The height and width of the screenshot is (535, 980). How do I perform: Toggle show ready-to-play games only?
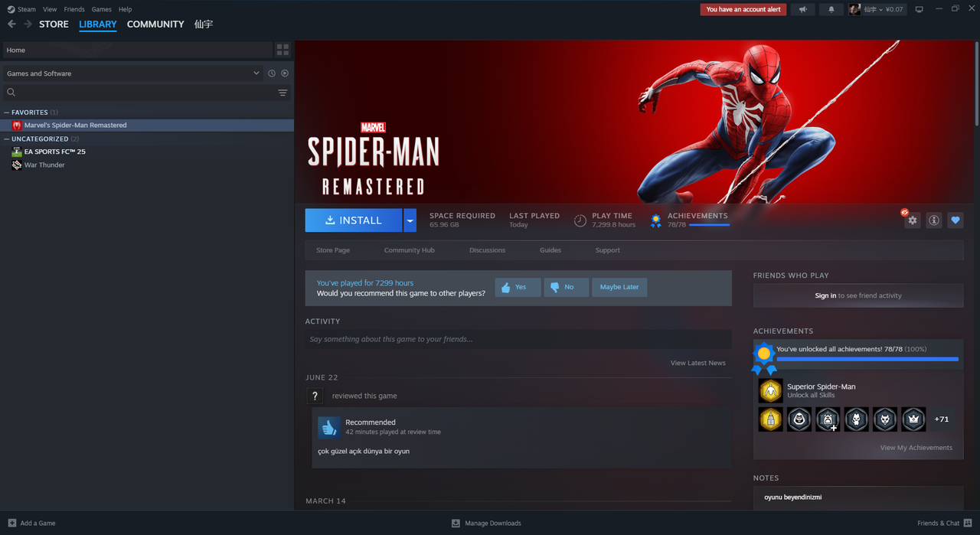coord(285,73)
